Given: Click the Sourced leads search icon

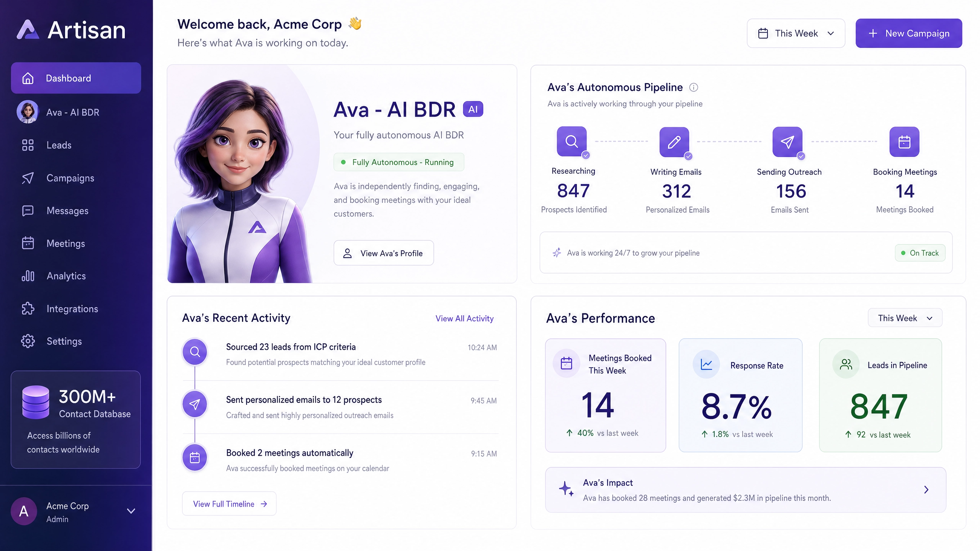Looking at the screenshot, I should (x=195, y=352).
